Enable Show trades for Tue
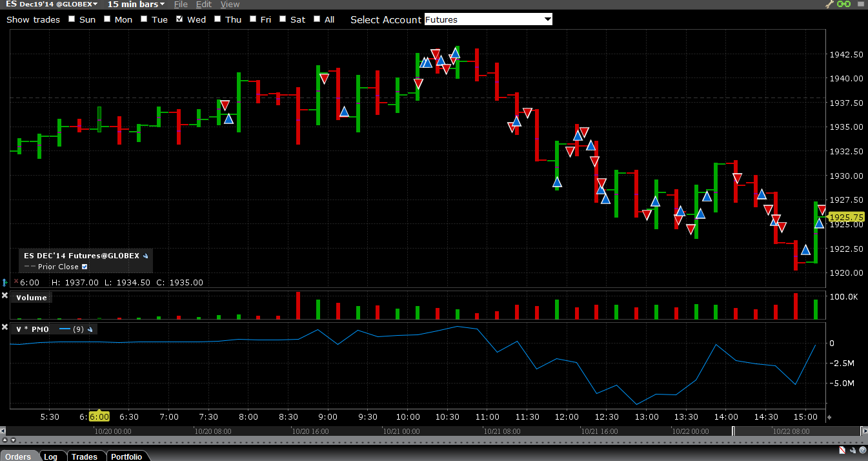The image size is (868, 461). (x=145, y=19)
